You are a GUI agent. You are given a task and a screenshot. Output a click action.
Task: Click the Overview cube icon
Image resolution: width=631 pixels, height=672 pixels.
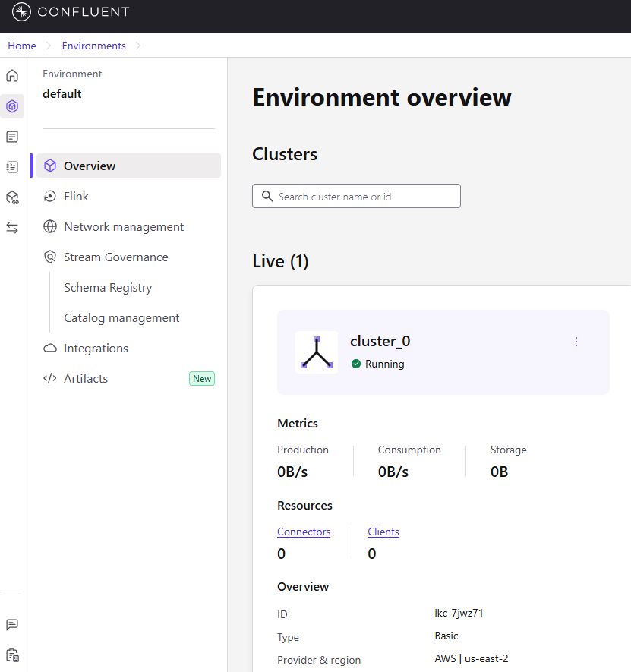click(x=50, y=166)
